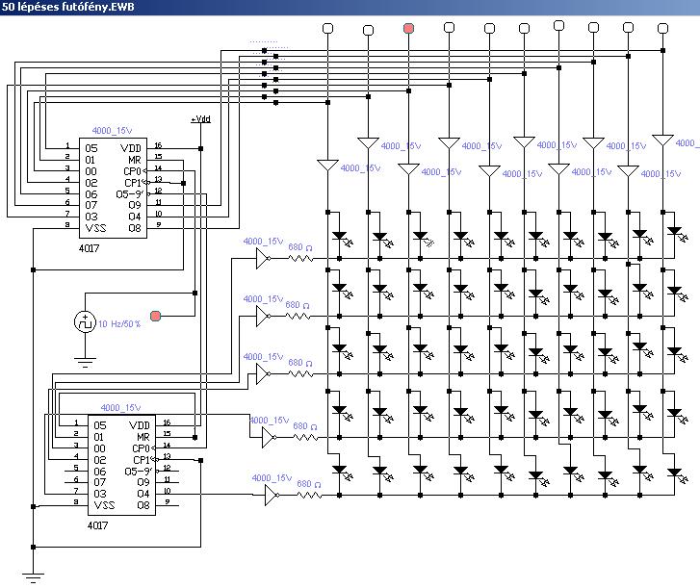Select the ground symbol at the bottom-left corner
Viewport: 700px width, 588px height.
[x=33, y=578]
